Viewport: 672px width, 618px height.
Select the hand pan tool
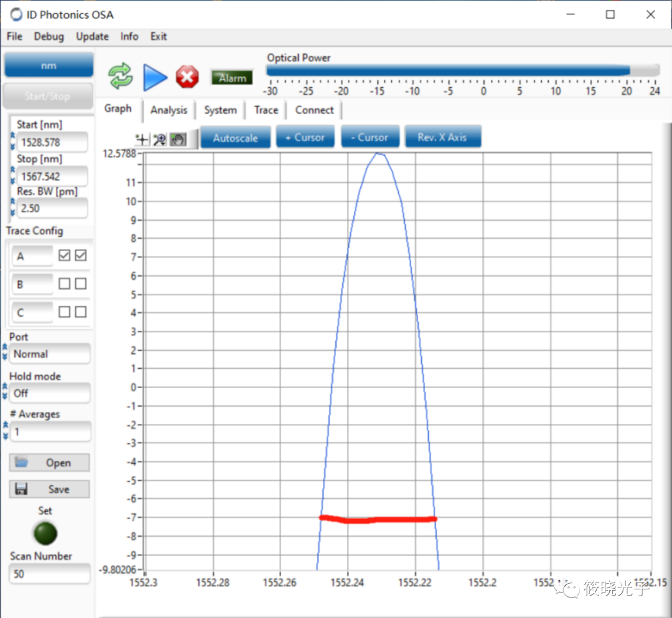178,139
